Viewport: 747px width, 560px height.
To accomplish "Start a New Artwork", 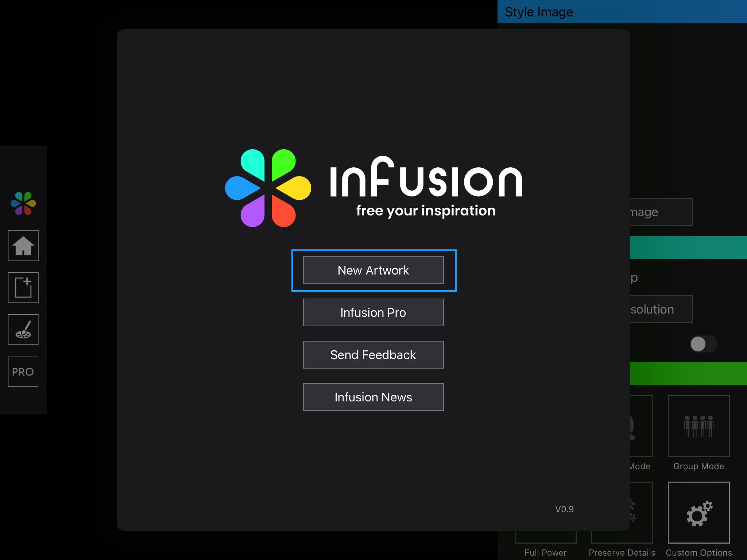I will click(x=373, y=270).
